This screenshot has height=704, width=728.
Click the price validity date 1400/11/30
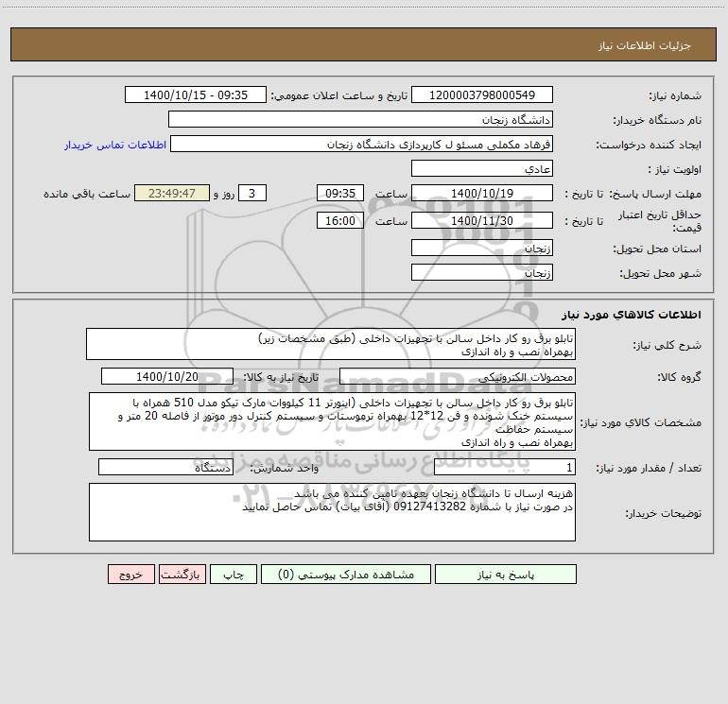(482, 220)
